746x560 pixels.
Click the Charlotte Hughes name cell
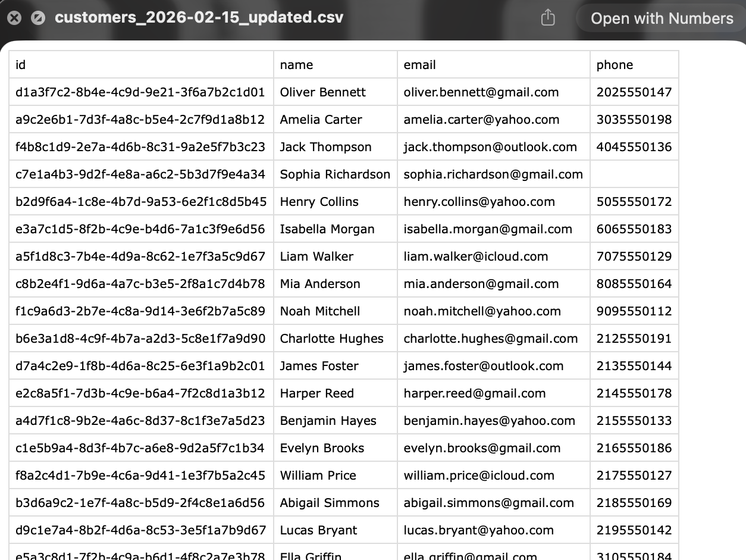(331, 339)
